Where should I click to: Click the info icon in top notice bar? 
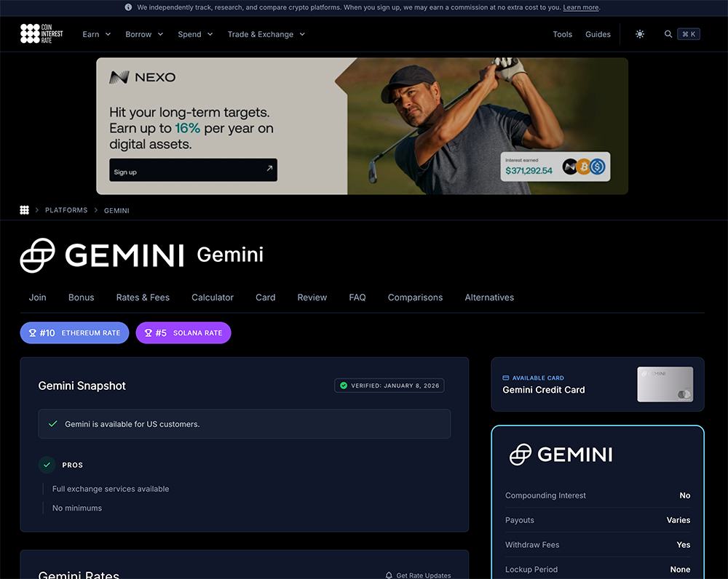pyautogui.click(x=128, y=7)
